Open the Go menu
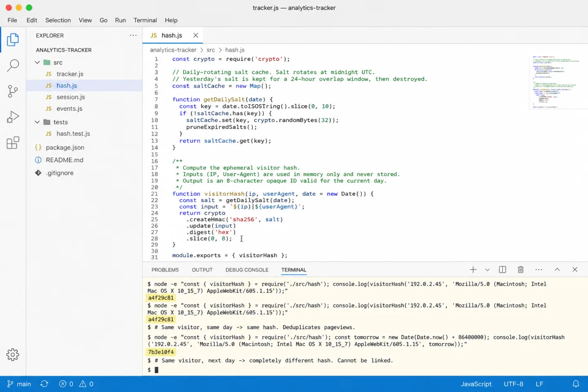Screen dimensions: 588x392 104,20
